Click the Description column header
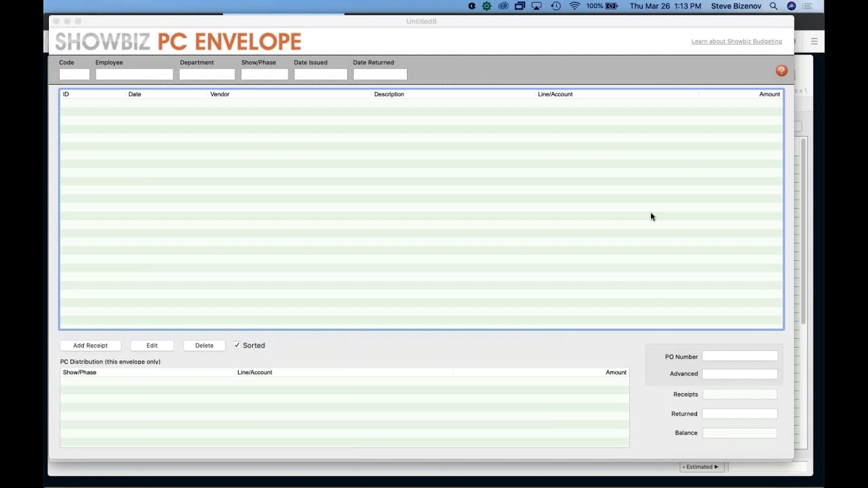Viewport: 868px width, 488px height. pyautogui.click(x=454, y=94)
